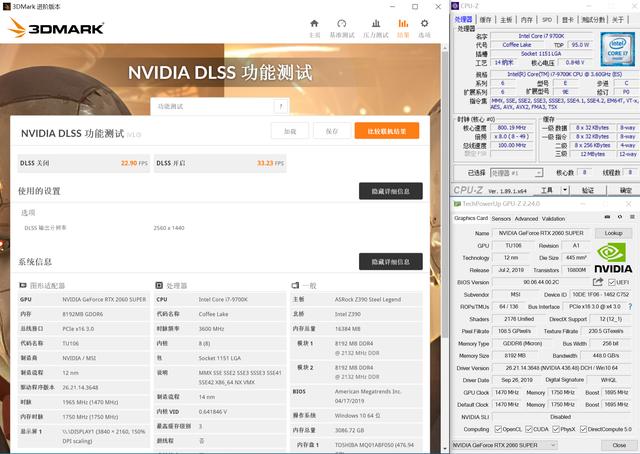Switch to GPU-Z Advanced tab
Viewport: 640px width, 454px height.
tap(526, 219)
